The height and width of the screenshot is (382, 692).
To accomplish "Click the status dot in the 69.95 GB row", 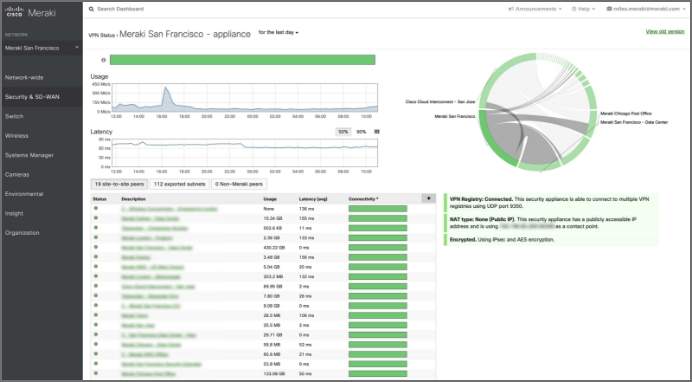I will pyautogui.click(x=96, y=286).
